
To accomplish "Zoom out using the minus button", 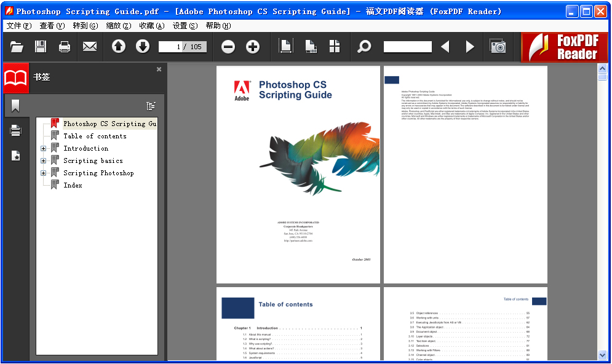I will click(228, 47).
